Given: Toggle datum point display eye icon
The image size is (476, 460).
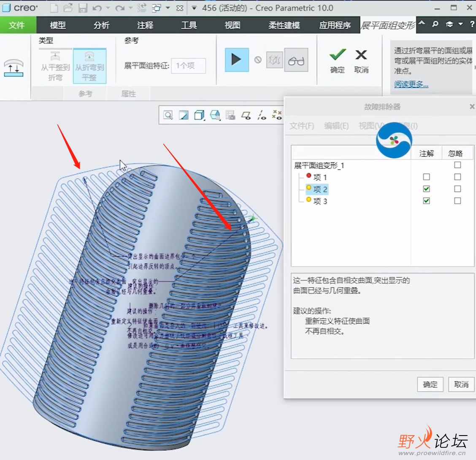Looking at the screenshot, I should point(277,115).
